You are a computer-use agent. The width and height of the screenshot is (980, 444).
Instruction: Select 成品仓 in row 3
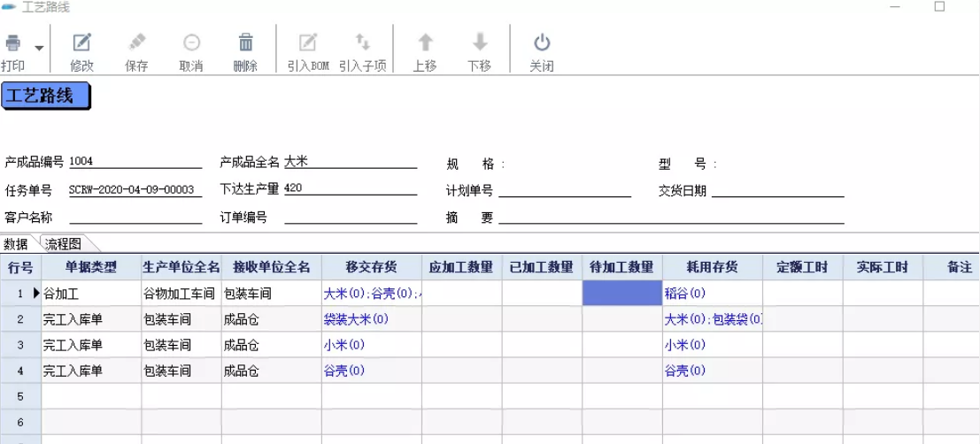272,345
